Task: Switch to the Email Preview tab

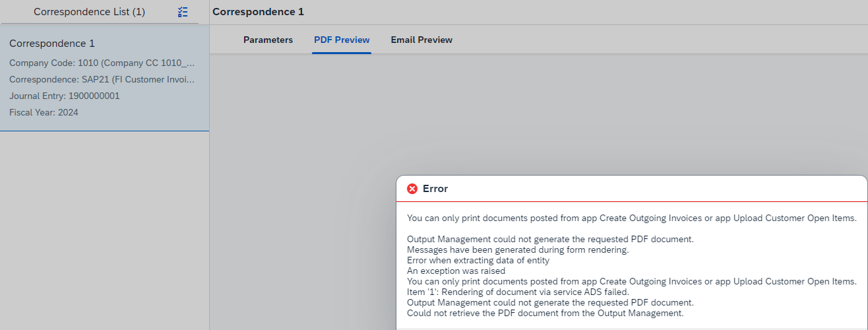Action: (421, 40)
